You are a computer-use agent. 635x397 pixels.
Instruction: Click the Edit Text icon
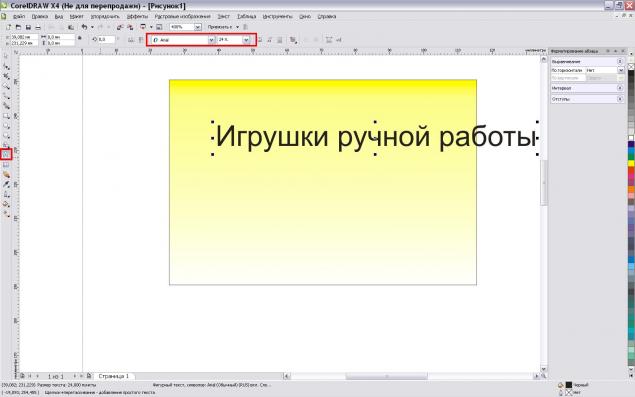[339, 40]
